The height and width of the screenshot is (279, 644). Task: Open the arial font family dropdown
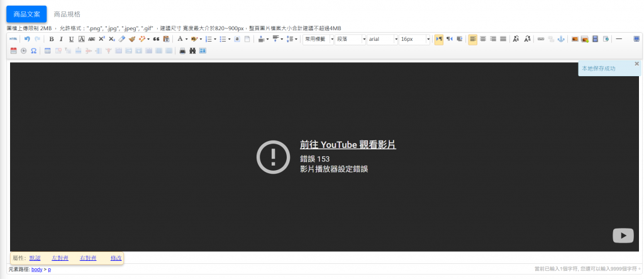382,39
